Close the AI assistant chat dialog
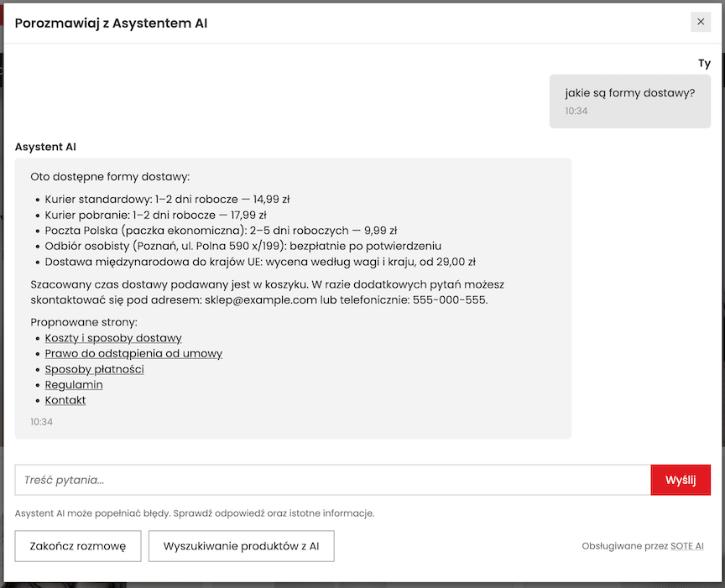The width and height of the screenshot is (725, 588). tap(701, 22)
